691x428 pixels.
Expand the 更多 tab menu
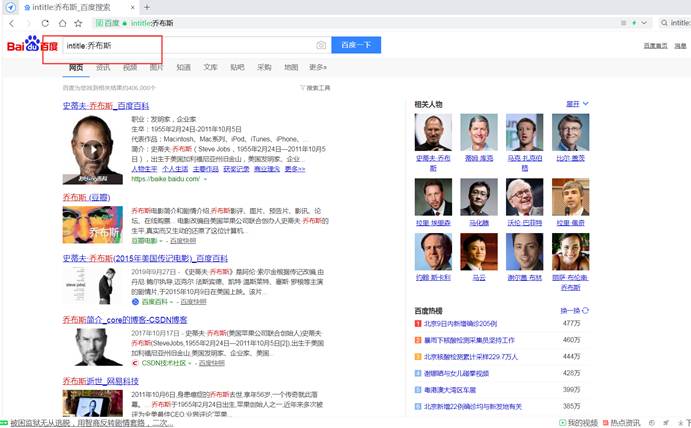[x=318, y=67]
